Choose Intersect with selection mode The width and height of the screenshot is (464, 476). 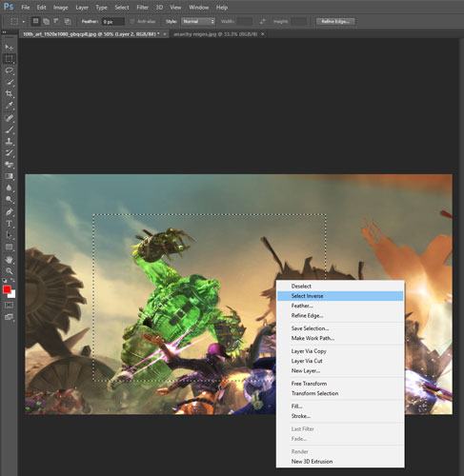(67, 21)
